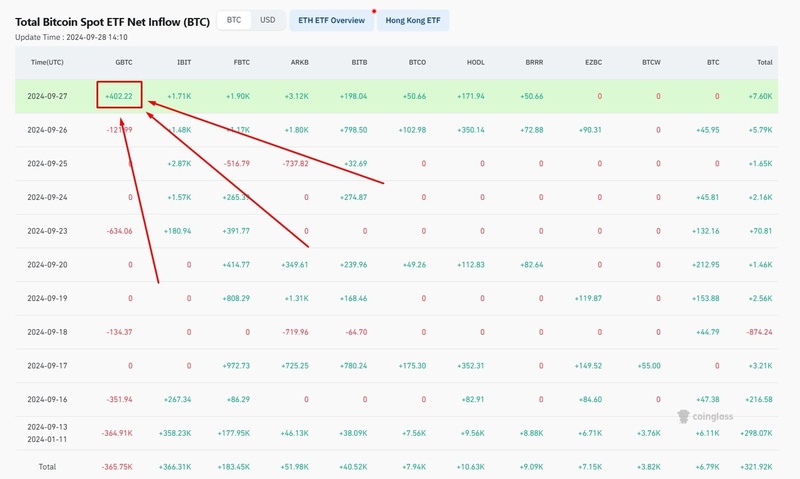The width and height of the screenshot is (800, 479).
Task: Click the -351.94 GBTC value
Action: (119, 399)
